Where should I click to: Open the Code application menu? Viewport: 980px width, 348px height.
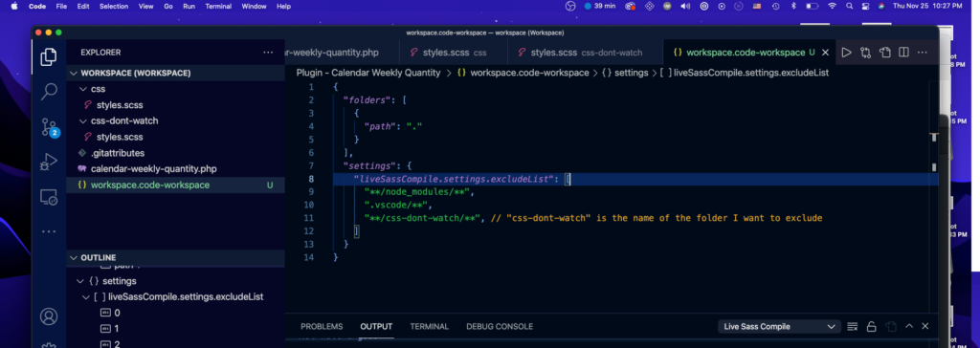37,7
